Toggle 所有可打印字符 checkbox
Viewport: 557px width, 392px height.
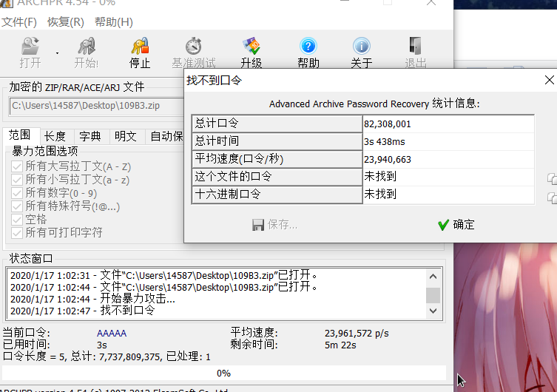17,232
